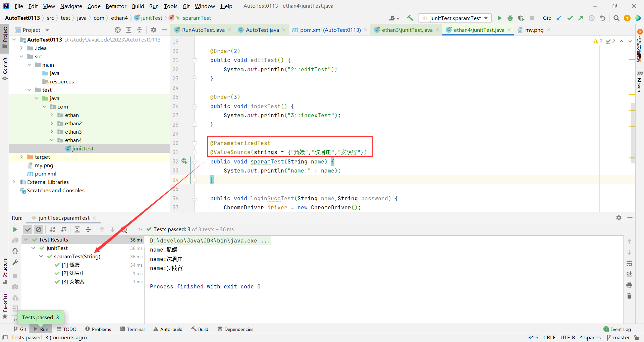Open the Tools menu

(170, 6)
